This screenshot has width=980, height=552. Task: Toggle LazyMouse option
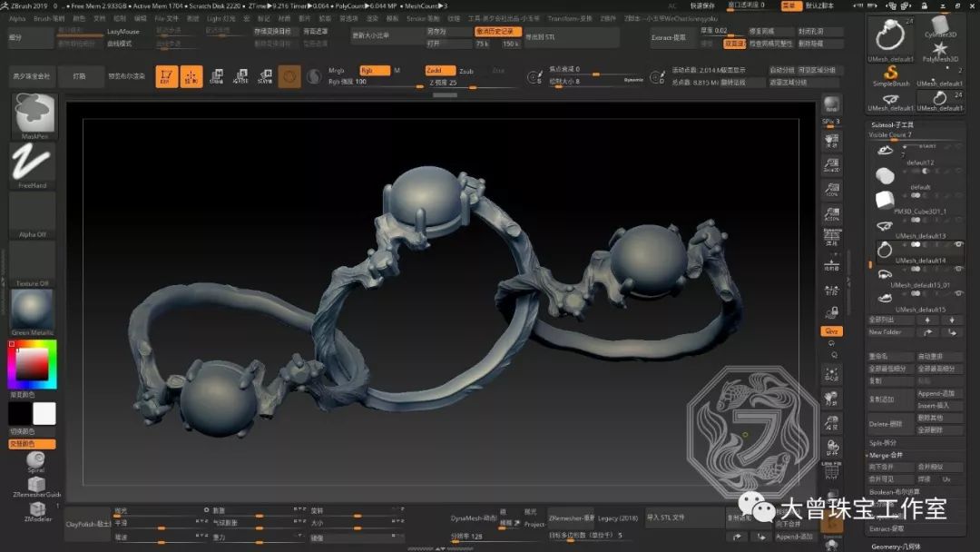click(x=123, y=31)
